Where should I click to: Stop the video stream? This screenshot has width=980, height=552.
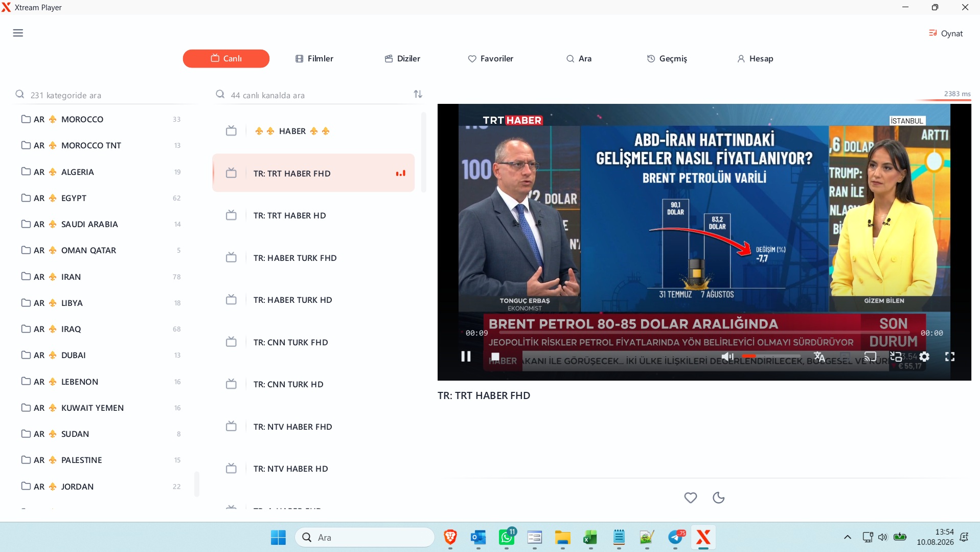point(495,357)
